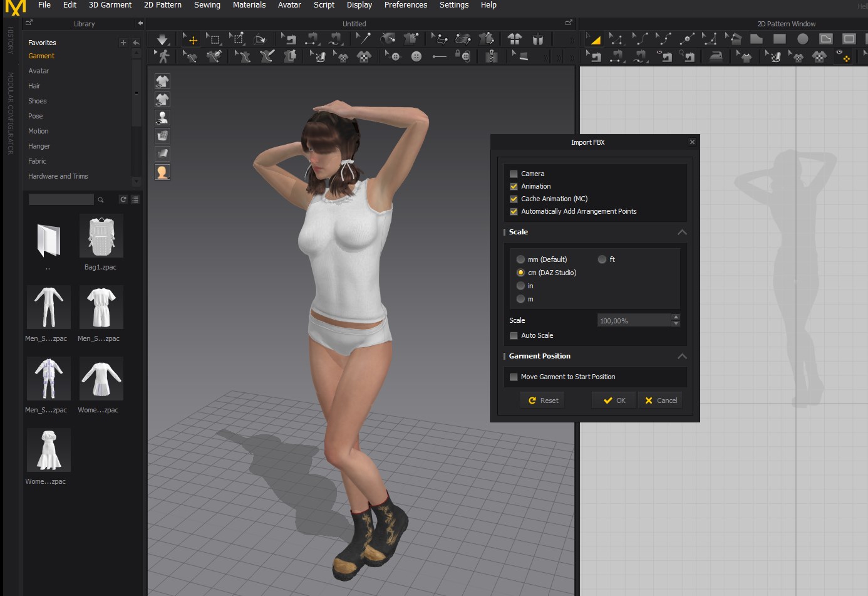The width and height of the screenshot is (868, 596).
Task: Open the Materials menu
Action: click(249, 5)
